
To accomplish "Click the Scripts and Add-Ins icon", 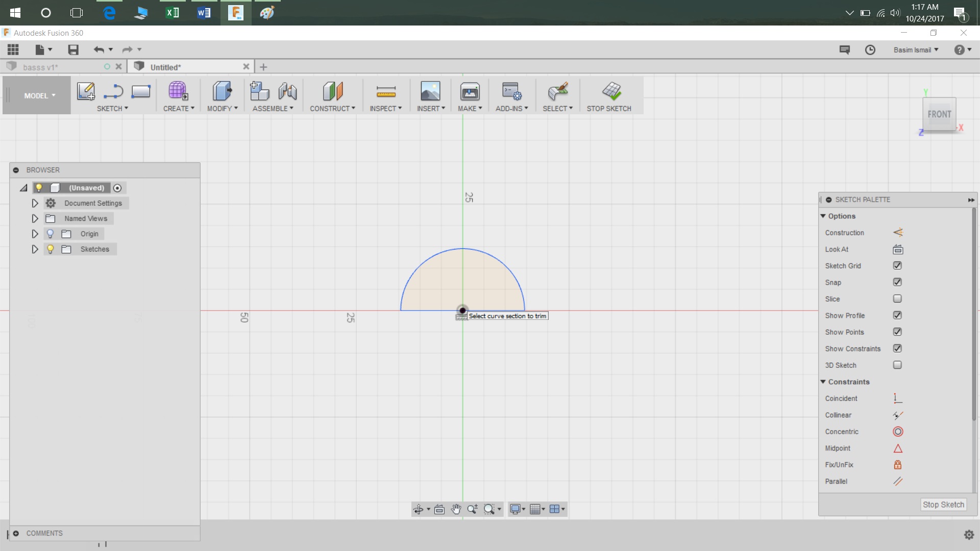I will pos(511,91).
